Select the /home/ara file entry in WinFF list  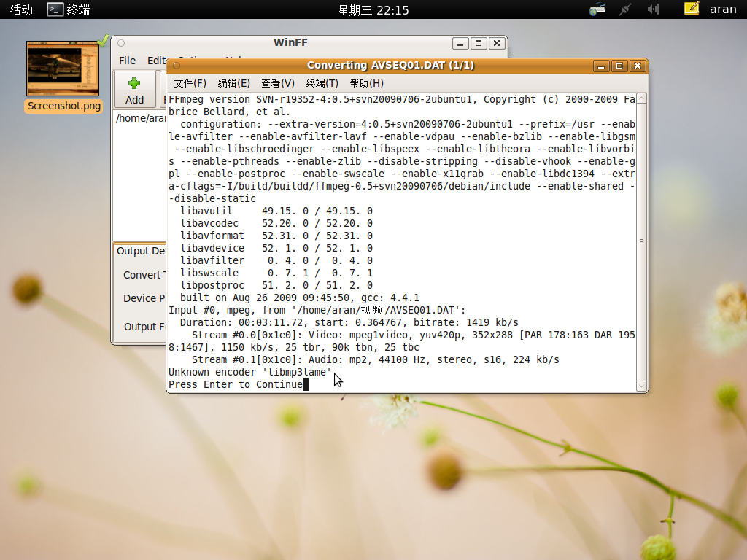[x=141, y=118]
